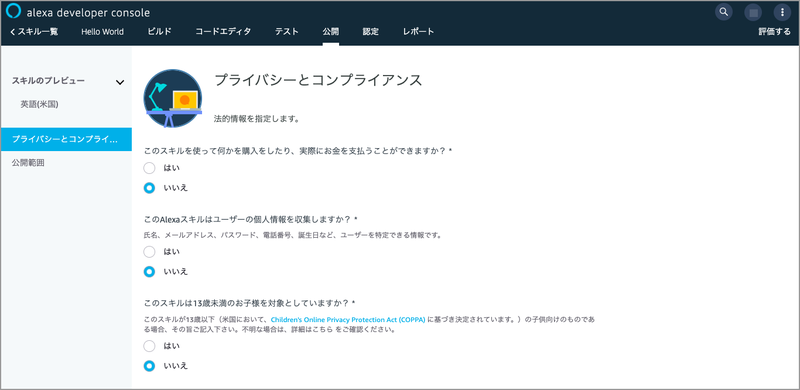Viewport: 800px width, 390px height.
Task: Switch to the ビルド tab
Action: click(x=159, y=32)
